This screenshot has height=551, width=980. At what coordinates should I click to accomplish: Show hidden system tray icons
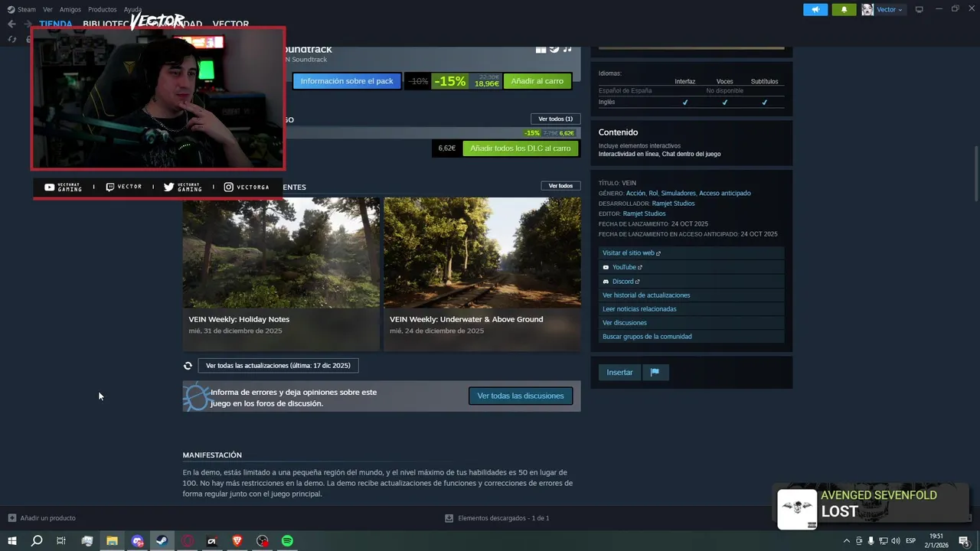pos(846,541)
